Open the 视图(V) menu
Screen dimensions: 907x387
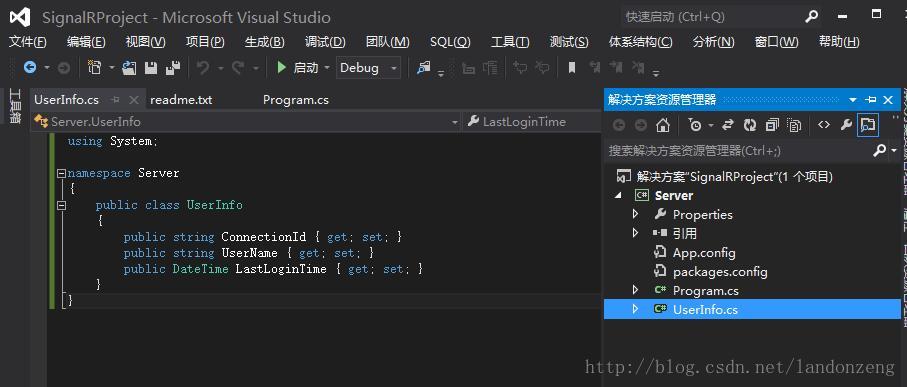click(x=145, y=42)
